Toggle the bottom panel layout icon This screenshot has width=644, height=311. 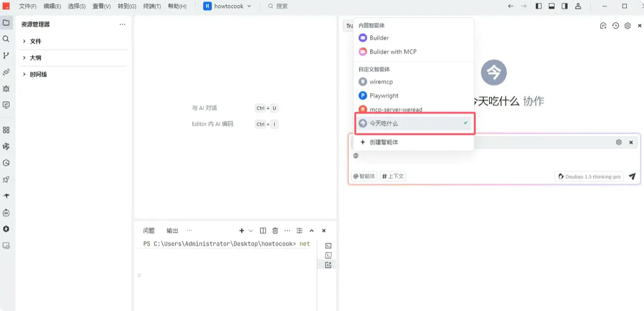point(551,6)
